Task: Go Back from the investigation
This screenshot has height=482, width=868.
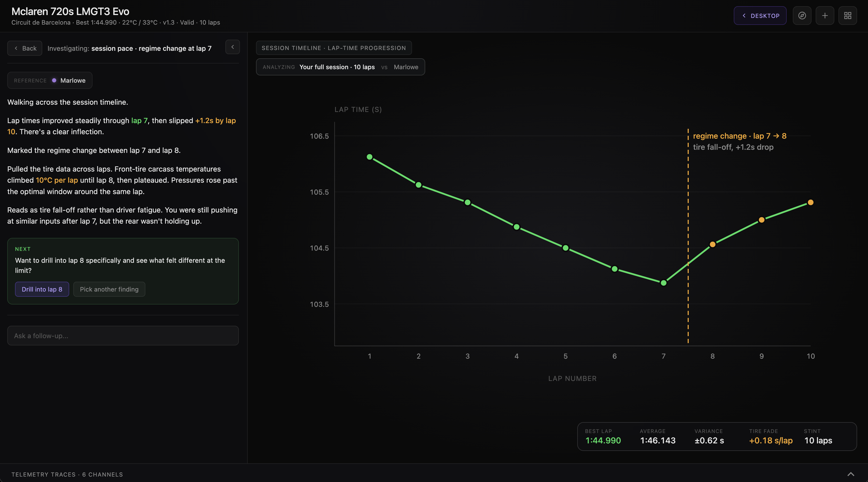Action: [x=25, y=48]
